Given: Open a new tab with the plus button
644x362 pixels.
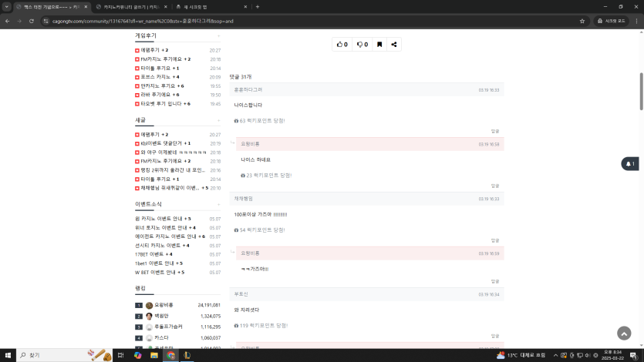Looking at the screenshot, I should pyautogui.click(x=258, y=7).
